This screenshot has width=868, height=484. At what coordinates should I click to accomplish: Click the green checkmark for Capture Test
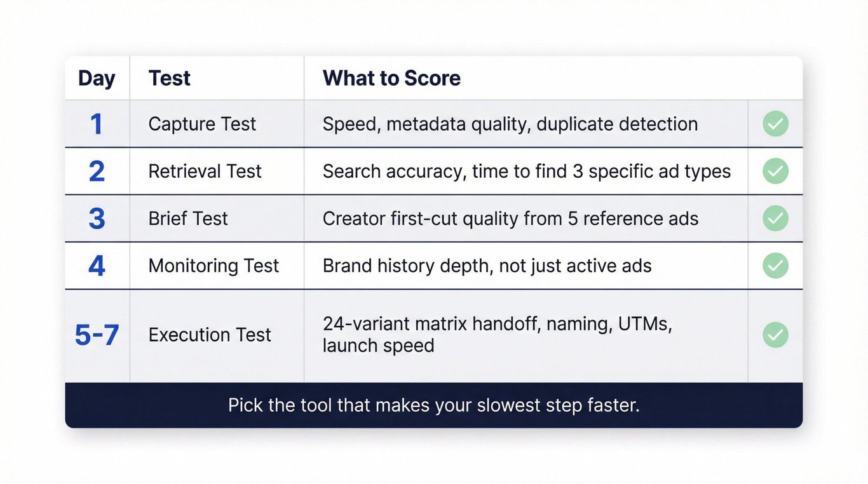click(x=775, y=124)
